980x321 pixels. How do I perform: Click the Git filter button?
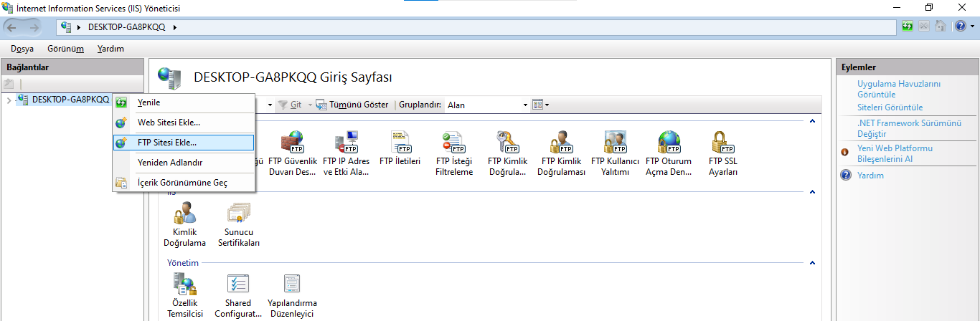[x=291, y=105]
